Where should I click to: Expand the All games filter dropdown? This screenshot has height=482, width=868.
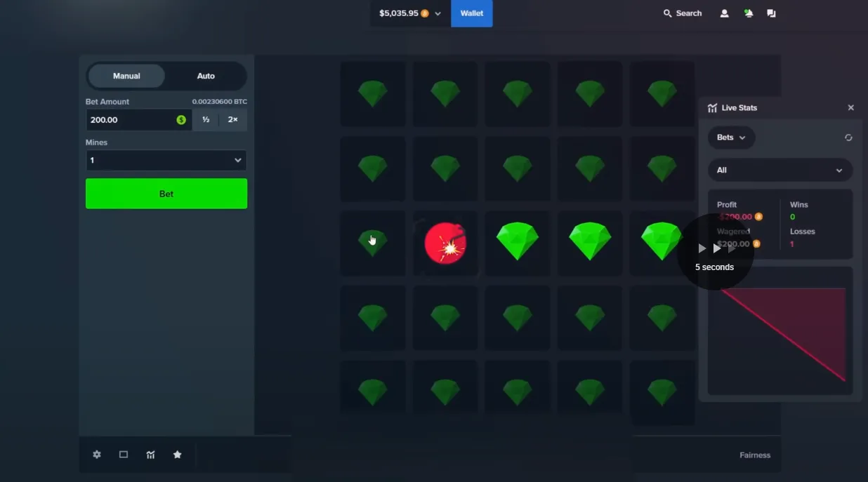coord(780,170)
